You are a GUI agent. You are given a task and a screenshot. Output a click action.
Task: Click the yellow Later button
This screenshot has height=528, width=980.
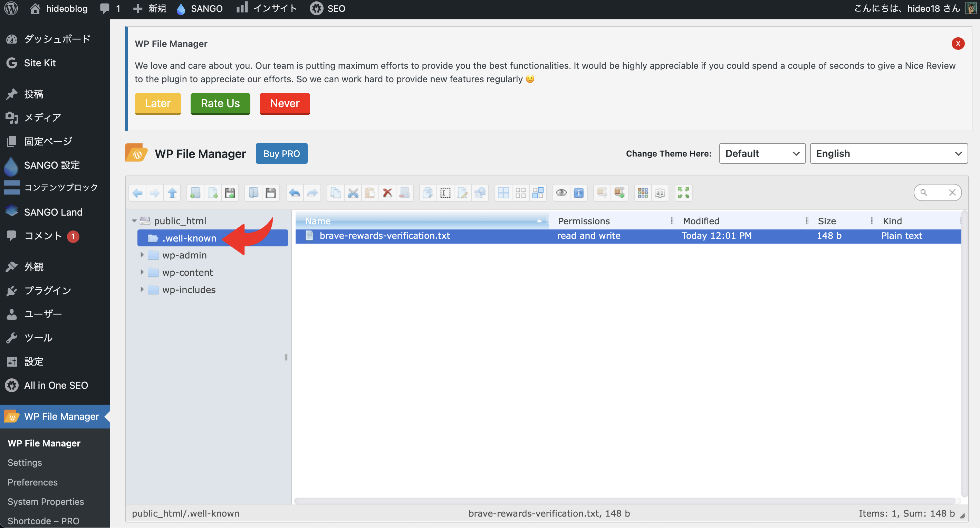158,104
